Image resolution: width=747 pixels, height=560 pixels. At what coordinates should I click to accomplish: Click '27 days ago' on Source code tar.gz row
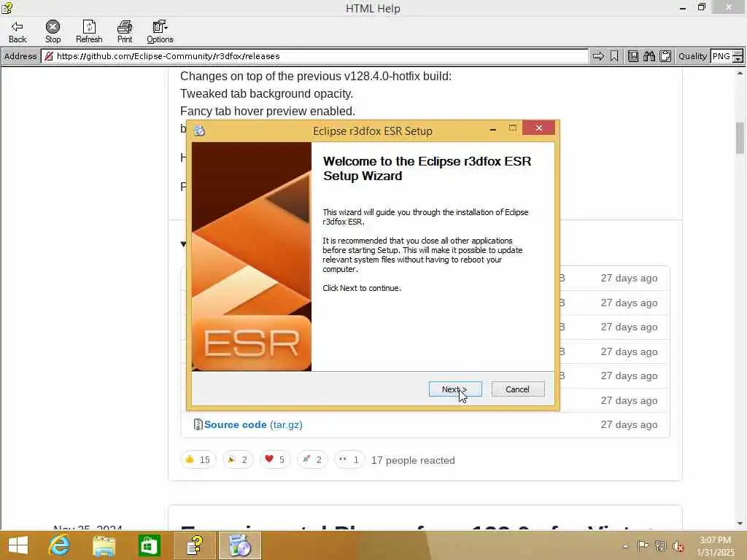click(x=629, y=424)
